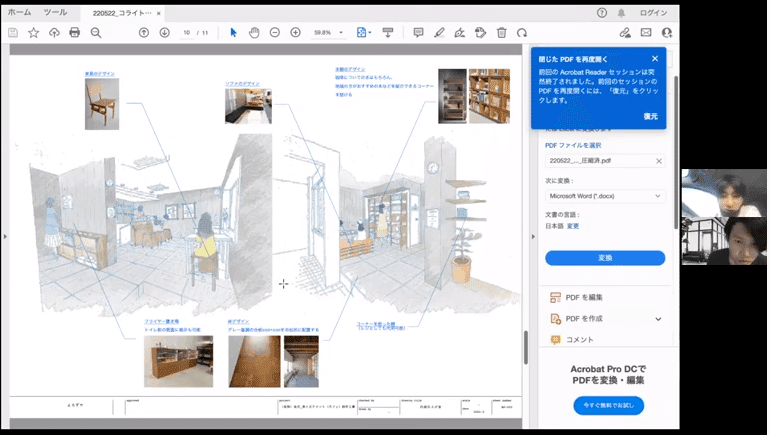
Task: Click the wooden counter photo thumbnail
Action: (179, 361)
